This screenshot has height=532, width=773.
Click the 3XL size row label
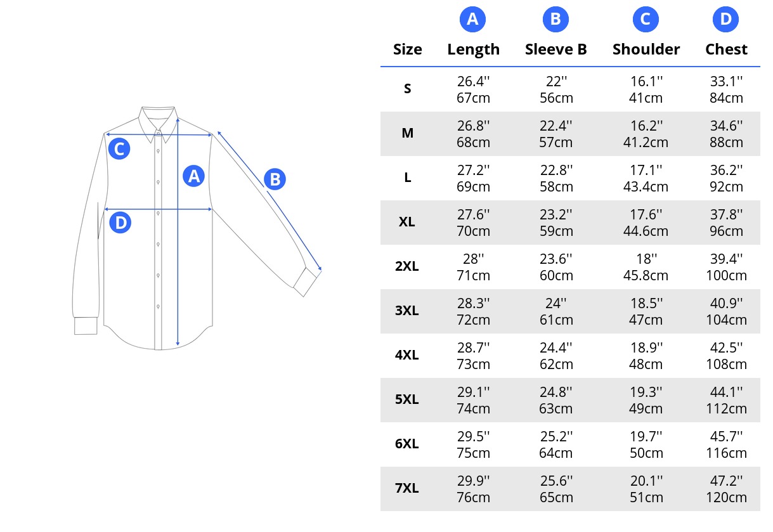pyautogui.click(x=407, y=311)
